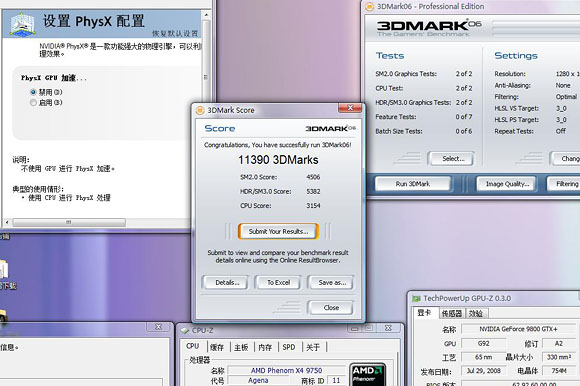Click the 3DMark Score window title icon
The image size is (580, 386).
(x=200, y=110)
